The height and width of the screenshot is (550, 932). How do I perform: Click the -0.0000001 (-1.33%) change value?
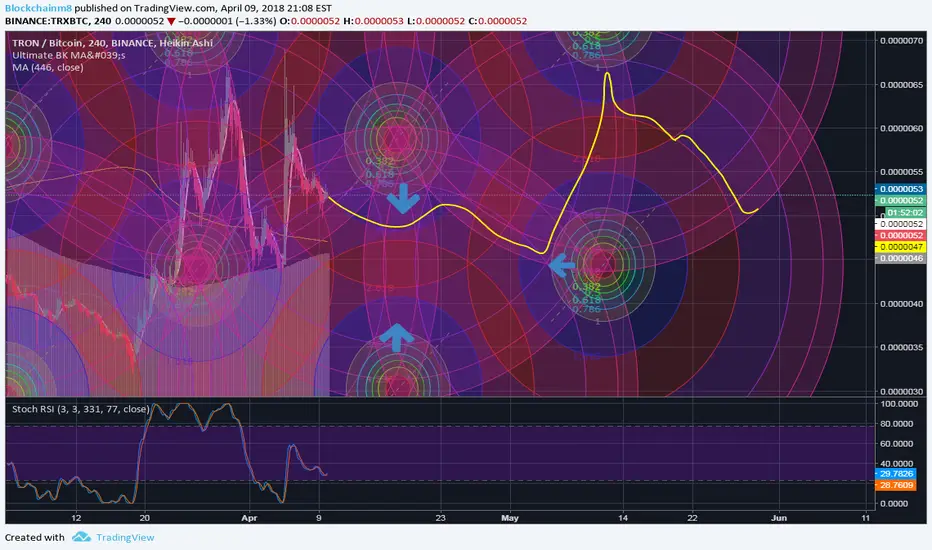point(227,21)
